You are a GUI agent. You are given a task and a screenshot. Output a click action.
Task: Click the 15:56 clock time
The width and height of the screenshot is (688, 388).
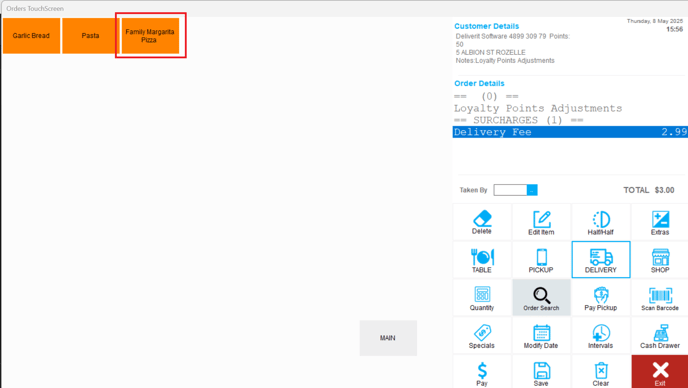674,29
